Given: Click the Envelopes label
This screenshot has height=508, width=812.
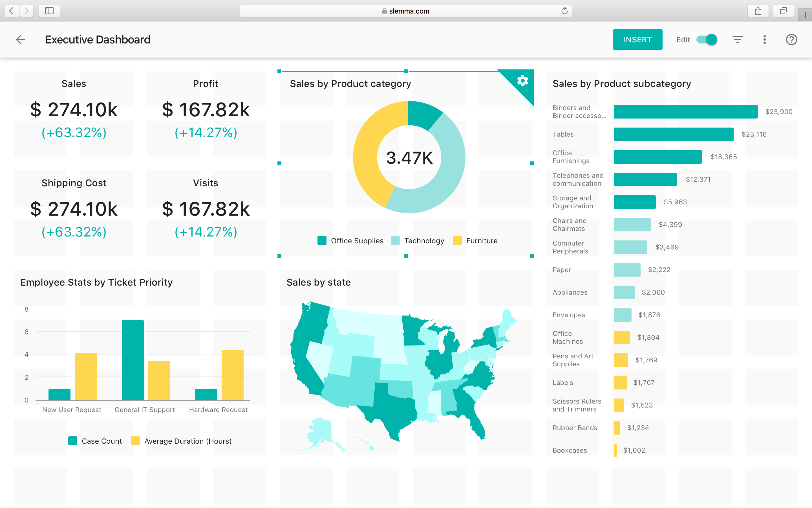Looking at the screenshot, I should (x=569, y=315).
